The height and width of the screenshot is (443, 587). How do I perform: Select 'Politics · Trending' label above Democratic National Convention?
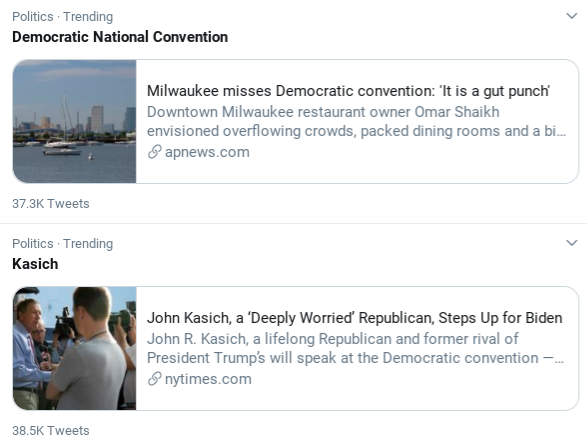point(63,17)
